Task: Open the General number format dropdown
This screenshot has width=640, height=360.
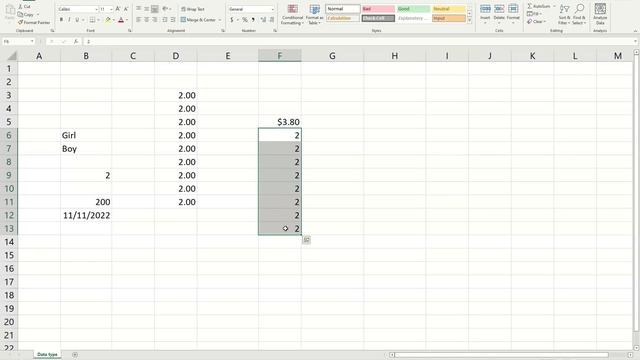Action: point(273,9)
